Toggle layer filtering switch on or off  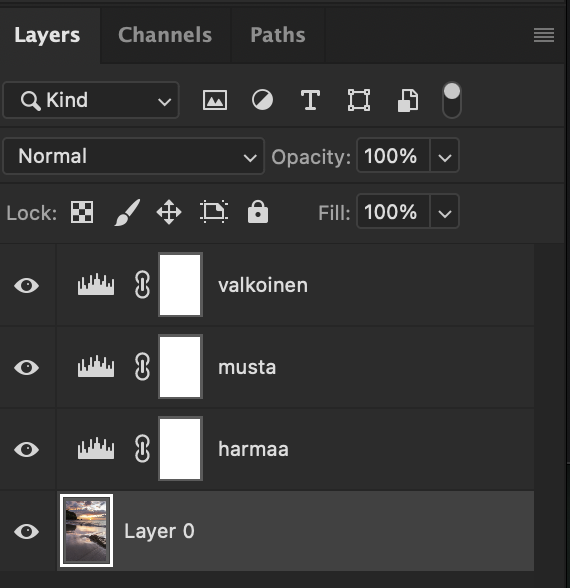(452, 100)
